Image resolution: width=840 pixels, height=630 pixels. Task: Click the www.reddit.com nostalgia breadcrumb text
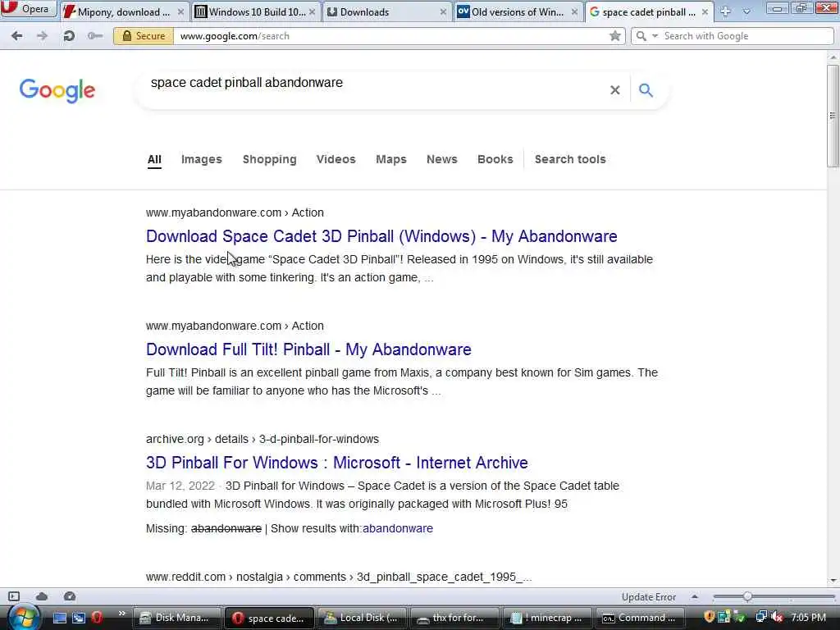(339, 577)
